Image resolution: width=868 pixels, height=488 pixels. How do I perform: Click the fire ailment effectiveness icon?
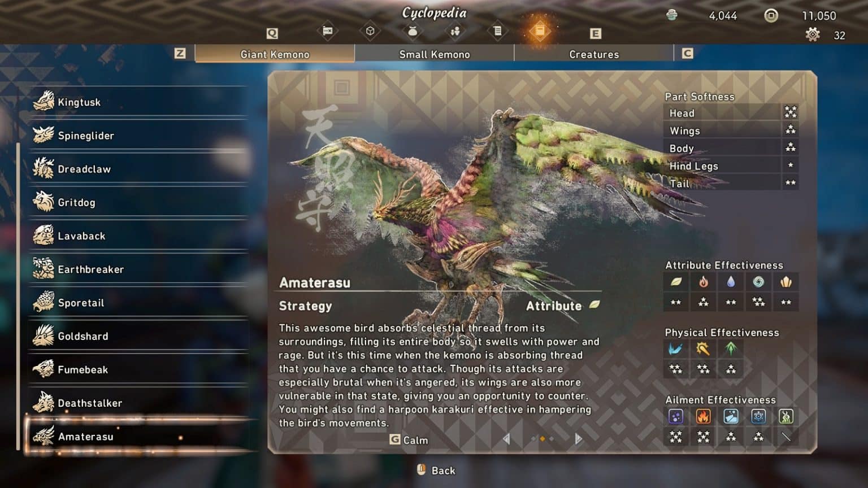click(703, 416)
